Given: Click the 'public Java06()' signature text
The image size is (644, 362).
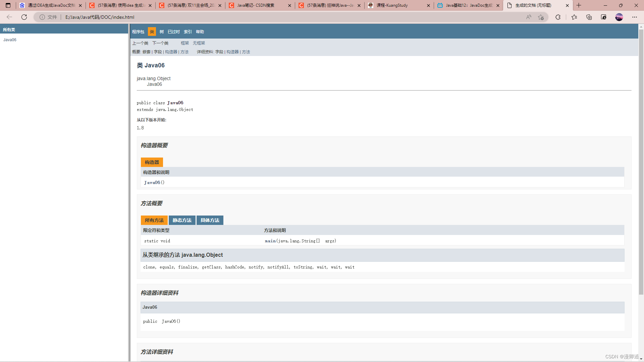Looking at the screenshot, I should point(162,321).
